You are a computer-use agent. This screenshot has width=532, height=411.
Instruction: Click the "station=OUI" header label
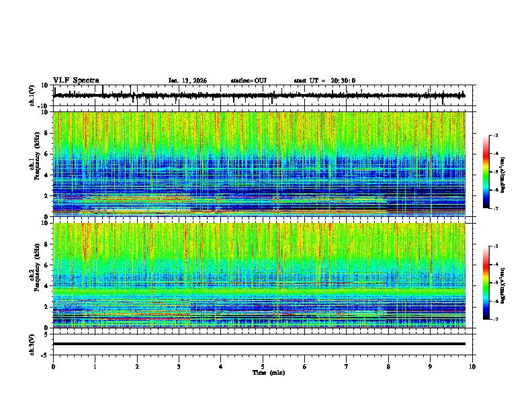[249, 81]
